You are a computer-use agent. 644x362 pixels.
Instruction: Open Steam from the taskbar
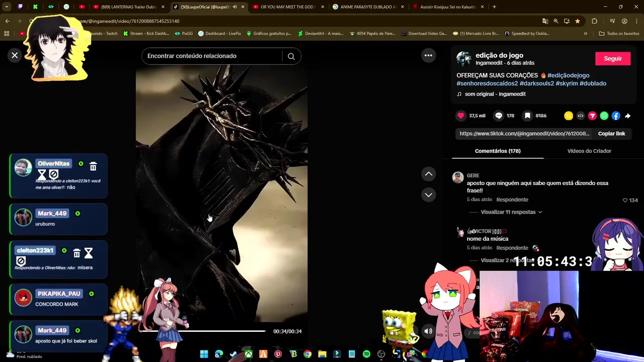(233, 354)
